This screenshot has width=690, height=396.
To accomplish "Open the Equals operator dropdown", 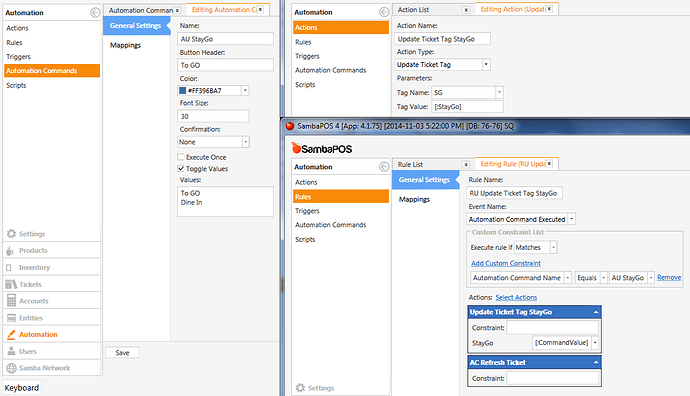I will (603, 278).
